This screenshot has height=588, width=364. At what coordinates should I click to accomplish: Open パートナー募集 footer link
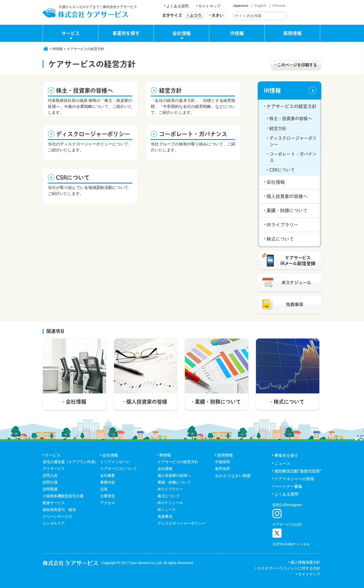287,486
